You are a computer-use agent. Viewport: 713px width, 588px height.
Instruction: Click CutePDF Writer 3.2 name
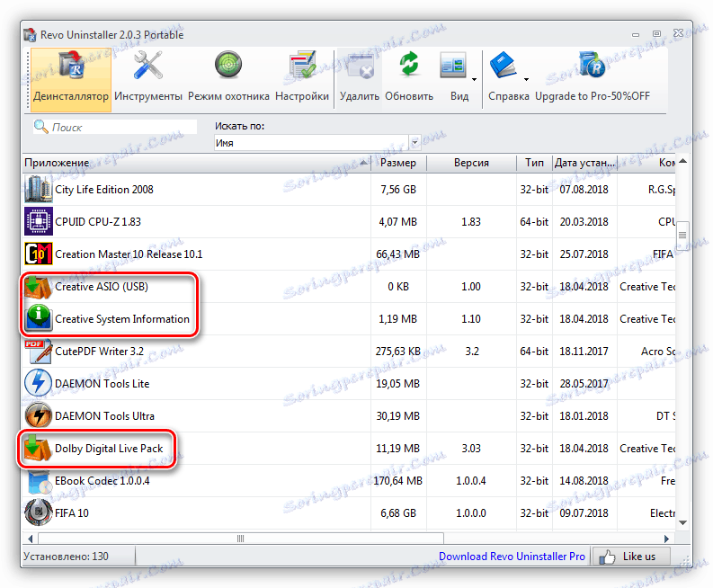[x=99, y=352]
